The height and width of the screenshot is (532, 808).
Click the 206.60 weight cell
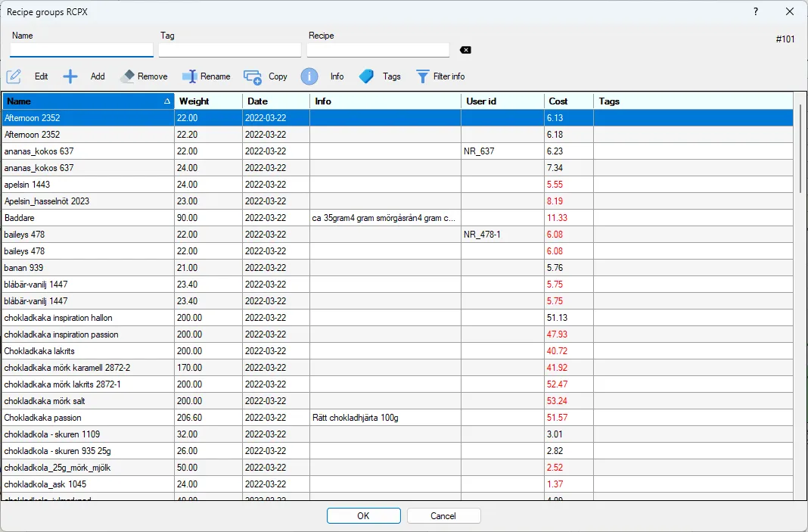[x=208, y=418]
